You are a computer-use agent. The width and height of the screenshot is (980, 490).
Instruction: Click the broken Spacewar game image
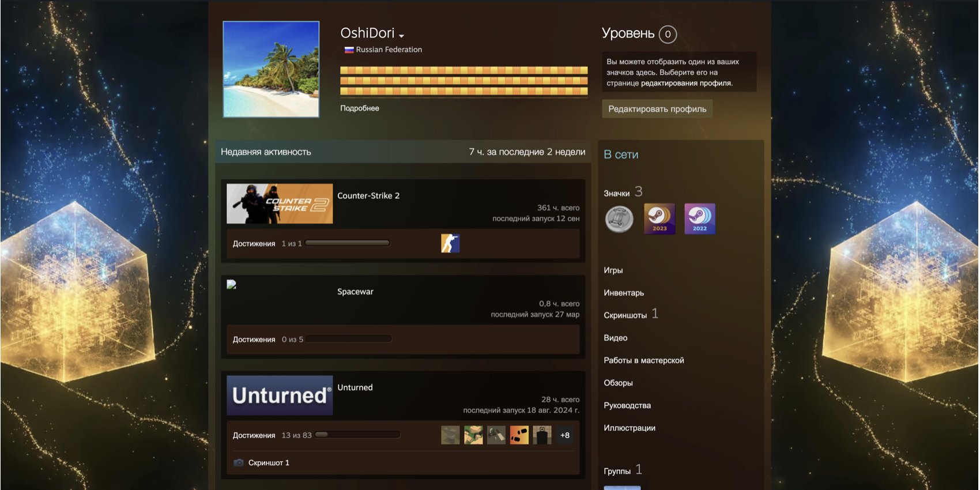[x=232, y=284]
